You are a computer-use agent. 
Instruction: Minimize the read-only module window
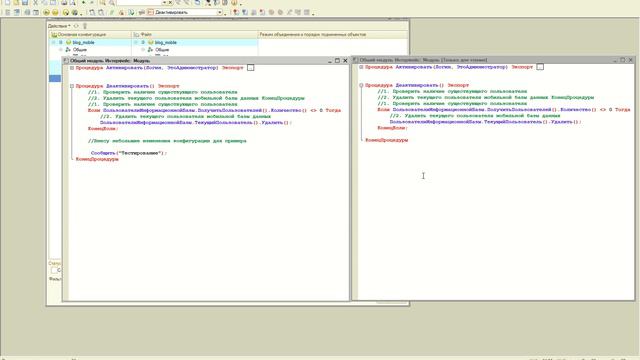(615, 60)
